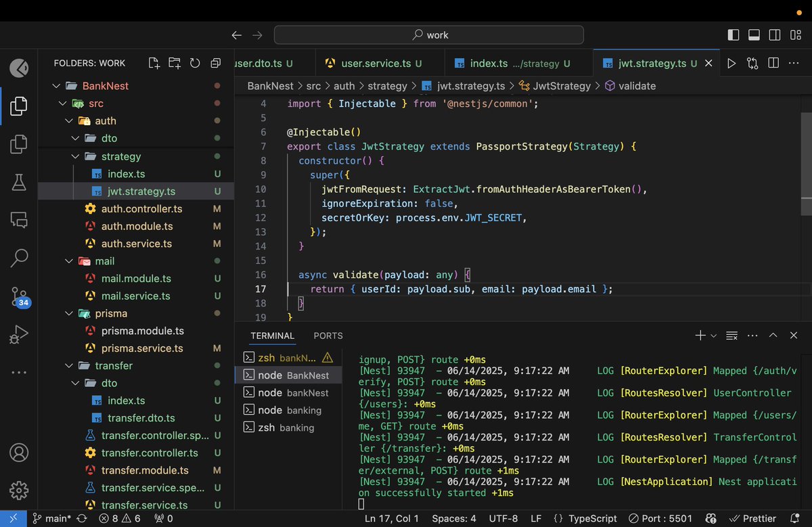Open the Customize Layout icon in title bar

pos(796,35)
